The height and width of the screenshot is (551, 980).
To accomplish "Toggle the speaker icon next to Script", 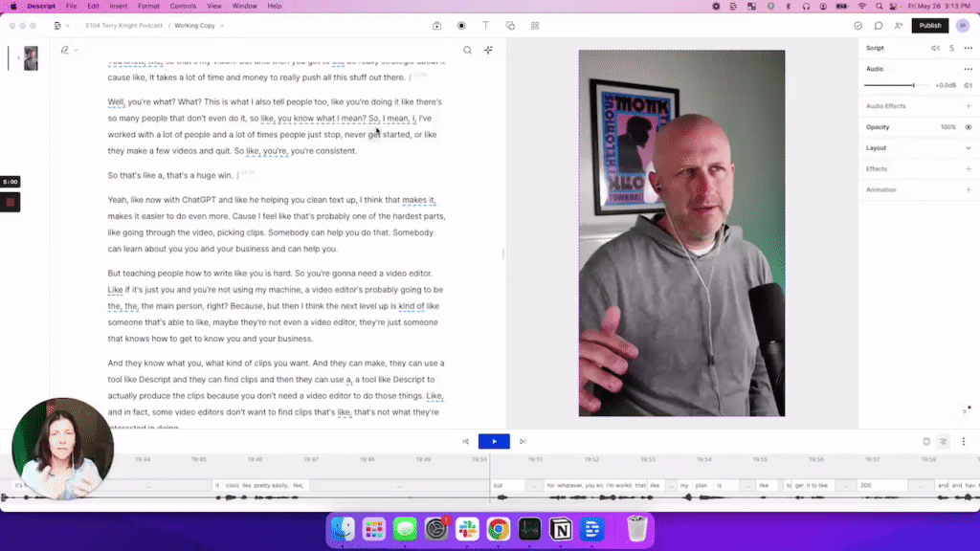I will point(936,48).
